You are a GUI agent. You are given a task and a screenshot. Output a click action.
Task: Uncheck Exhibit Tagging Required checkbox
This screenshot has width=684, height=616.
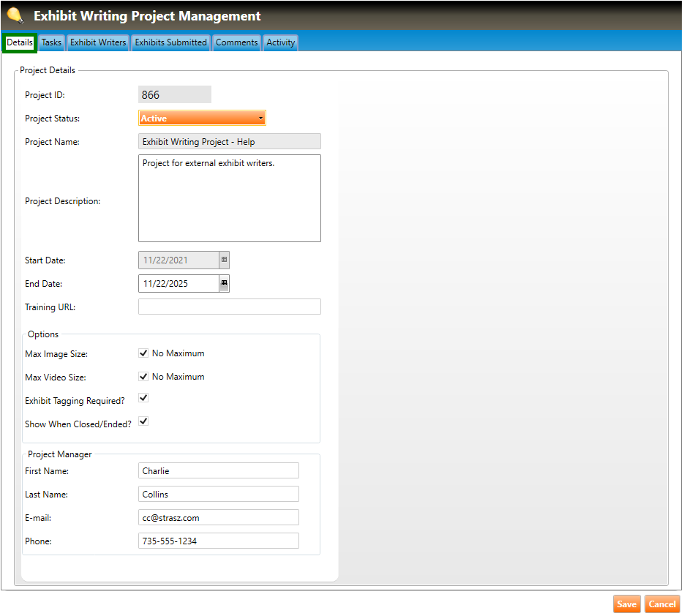click(x=143, y=398)
